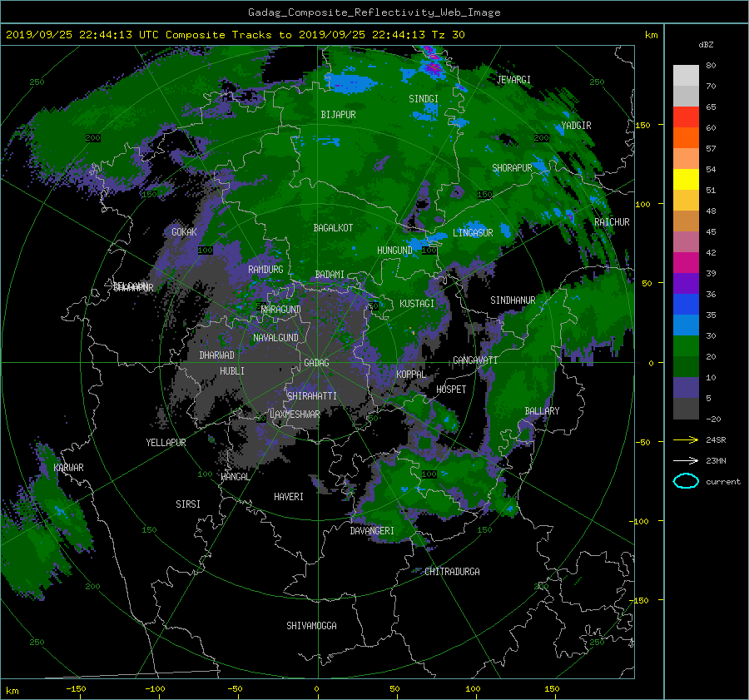Click the HUBLI city label

click(232, 370)
